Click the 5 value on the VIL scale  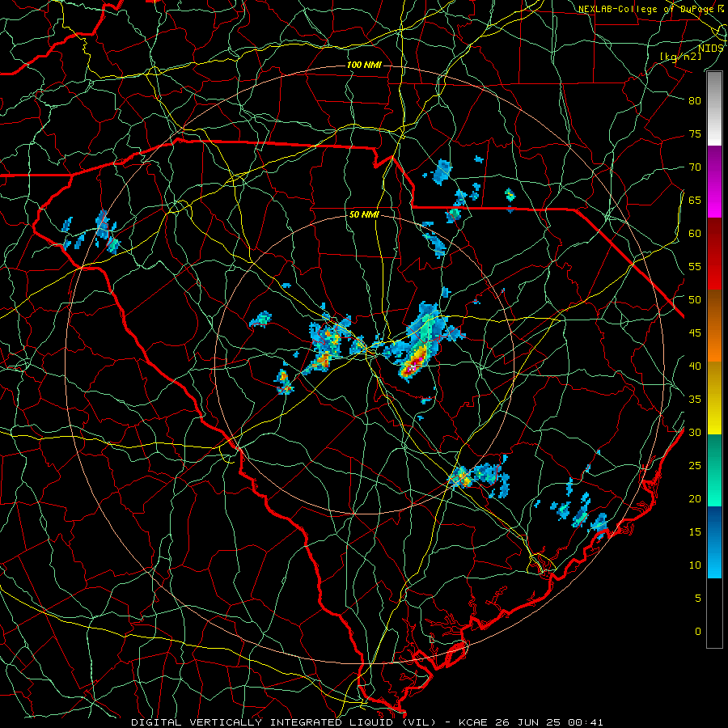point(698,598)
